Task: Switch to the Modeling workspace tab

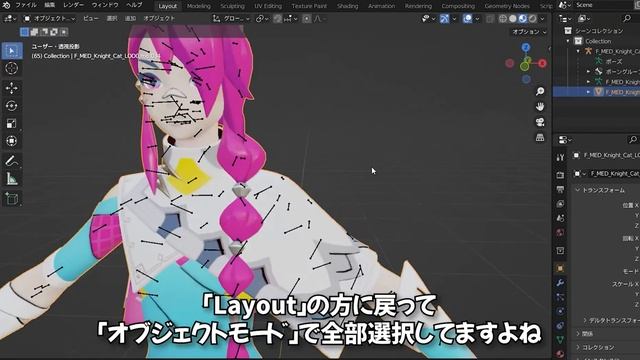Action: point(198,6)
